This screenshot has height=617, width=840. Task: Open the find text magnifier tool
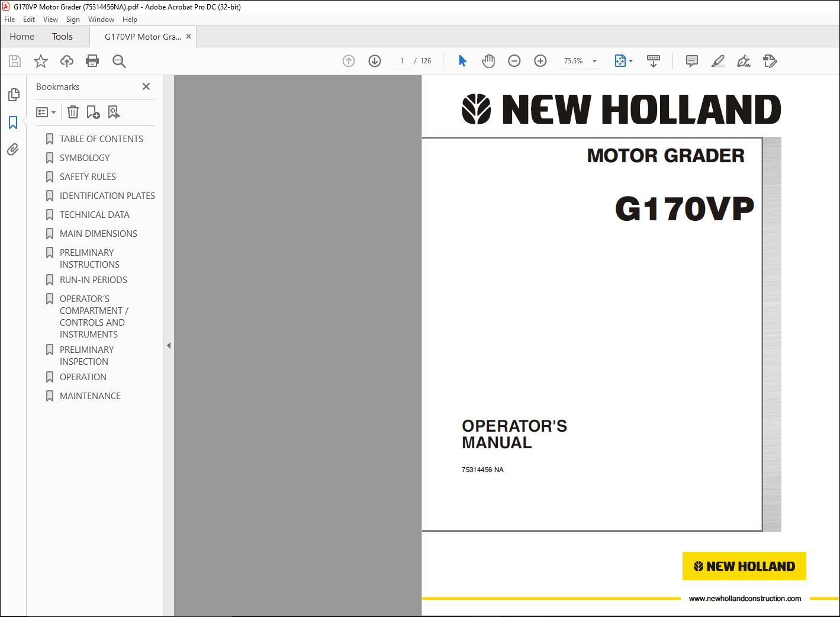click(x=119, y=61)
